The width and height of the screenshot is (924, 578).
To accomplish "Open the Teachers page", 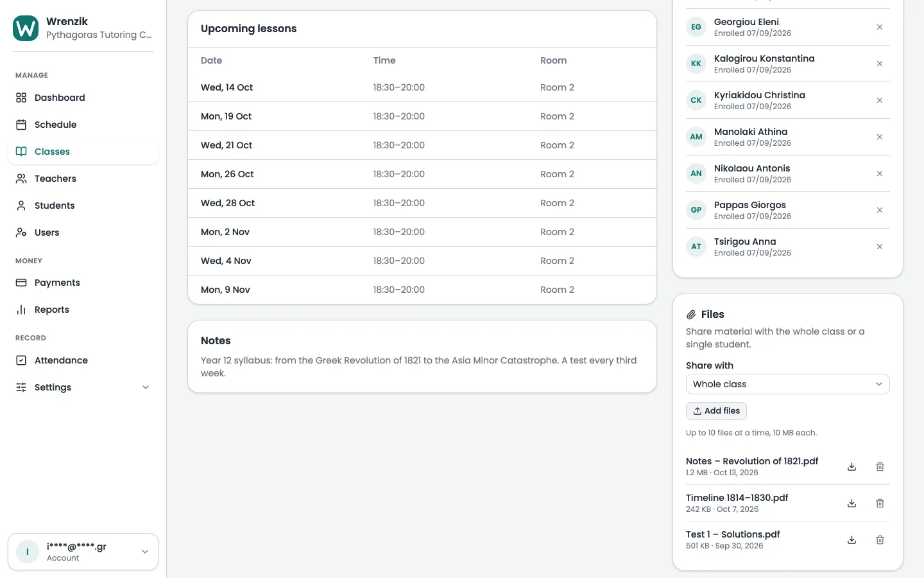I will tap(83, 179).
